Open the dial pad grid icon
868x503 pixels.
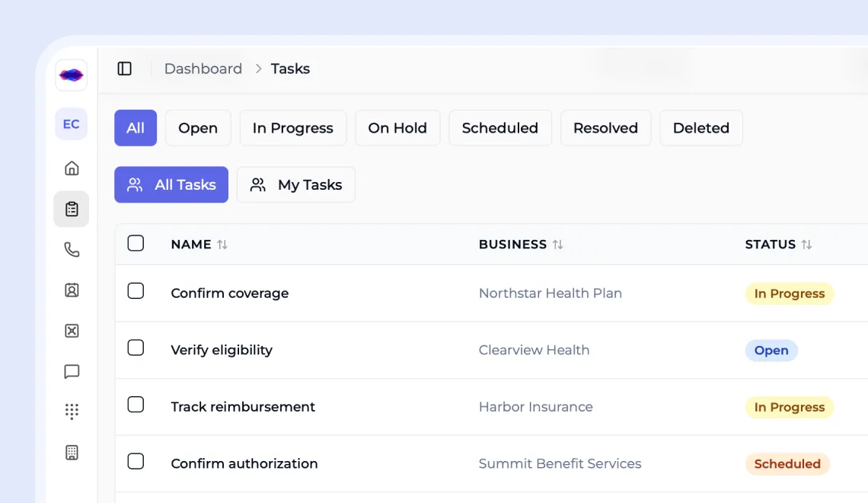pos(72,412)
